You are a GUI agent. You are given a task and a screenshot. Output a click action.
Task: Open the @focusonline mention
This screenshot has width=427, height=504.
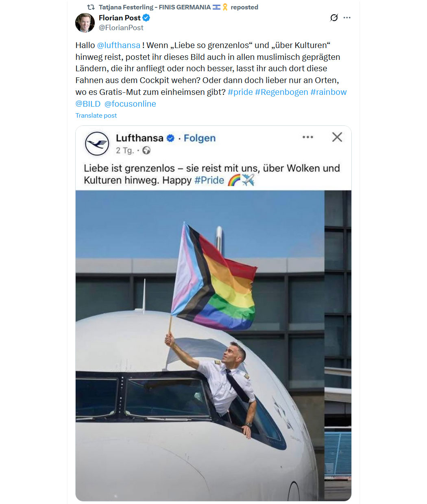pos(130,104)
